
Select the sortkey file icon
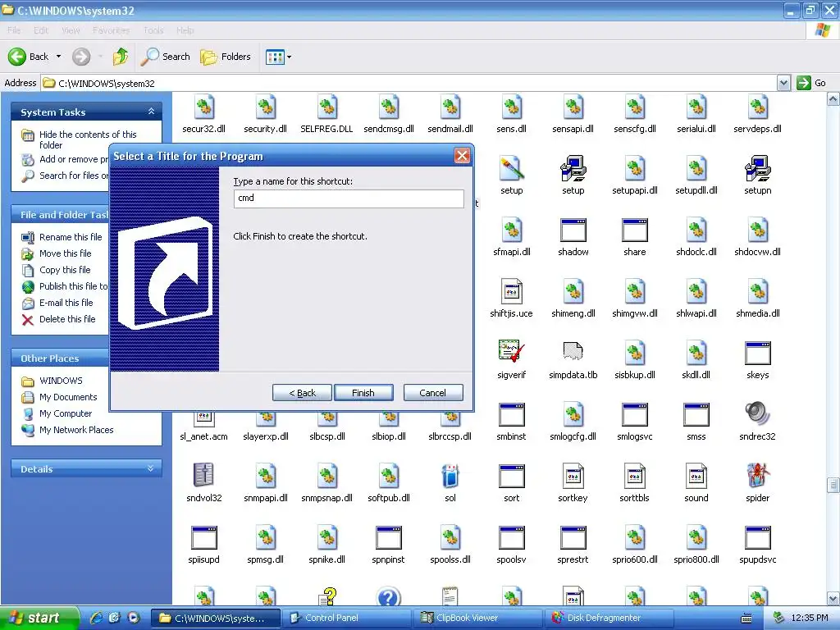tap(573, 475)
